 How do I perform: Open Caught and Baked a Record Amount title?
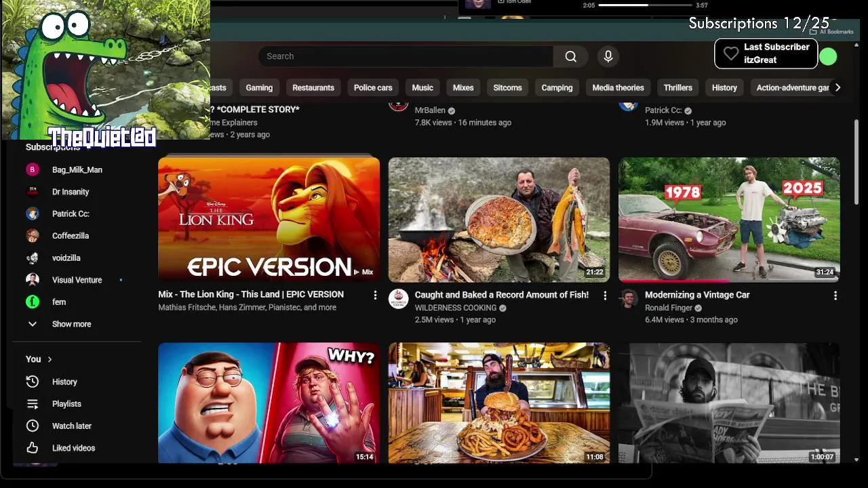502,295
